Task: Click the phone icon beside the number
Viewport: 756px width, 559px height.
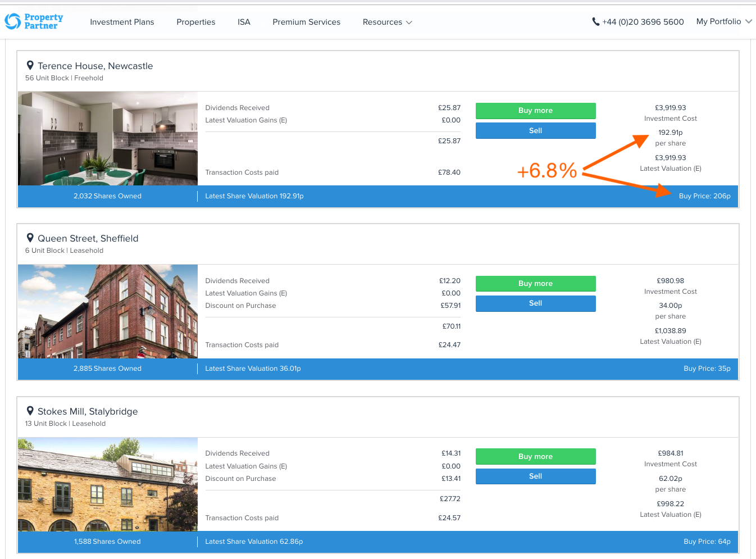Action: pos(595,22)
